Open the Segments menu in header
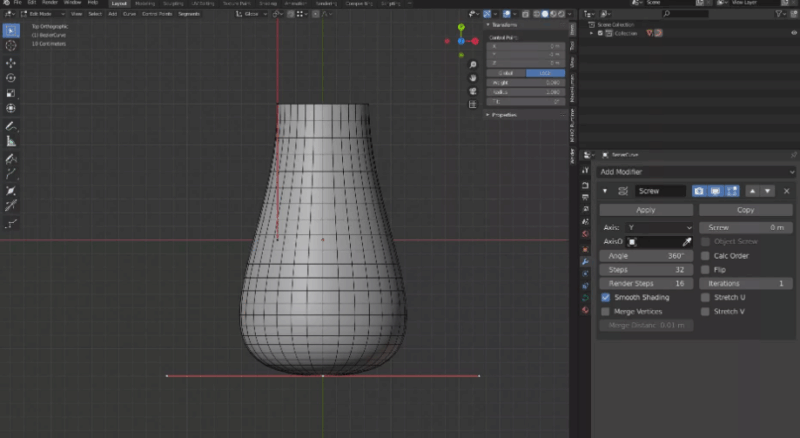The image size is (800, 438). click(189, 14)
